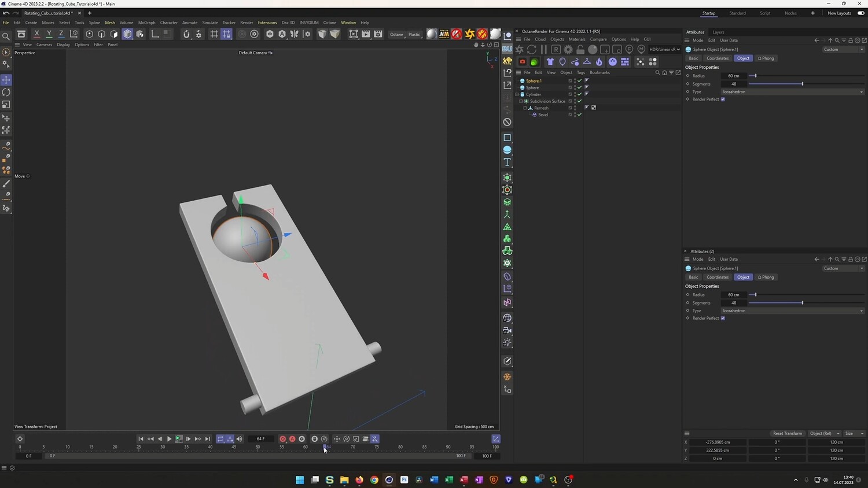This screenshot has height=488, width=868.
Task: Select the Rotate tool in left toolbar
Action: (x=6, y=93)
